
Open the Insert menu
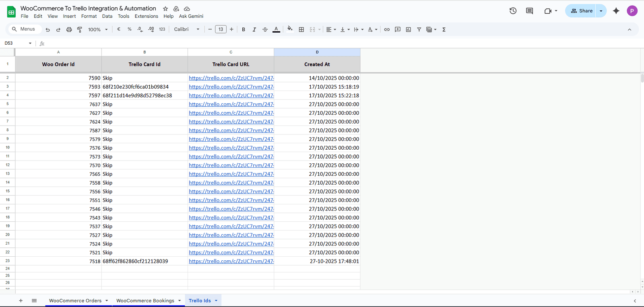click(x=69, y=16)
